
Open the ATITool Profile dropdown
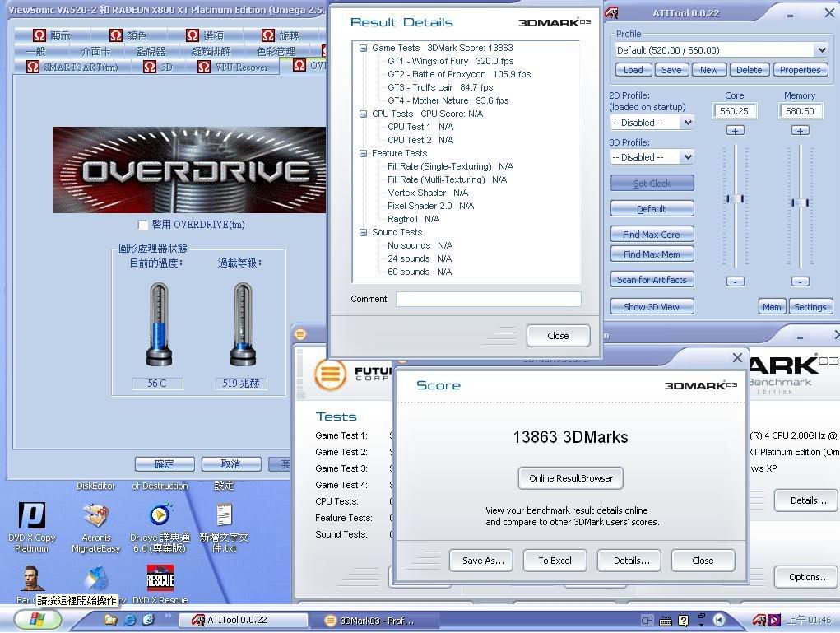[821, 50]
